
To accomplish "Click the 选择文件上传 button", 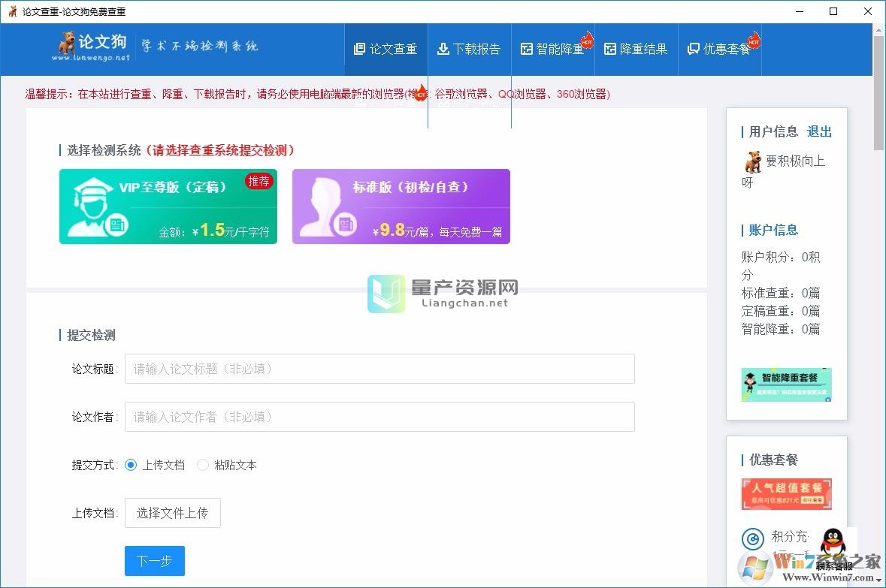I will point(172,513).
